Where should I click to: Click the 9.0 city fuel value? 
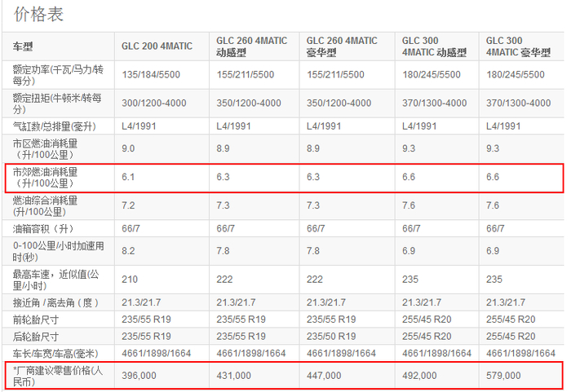point(128,148)
